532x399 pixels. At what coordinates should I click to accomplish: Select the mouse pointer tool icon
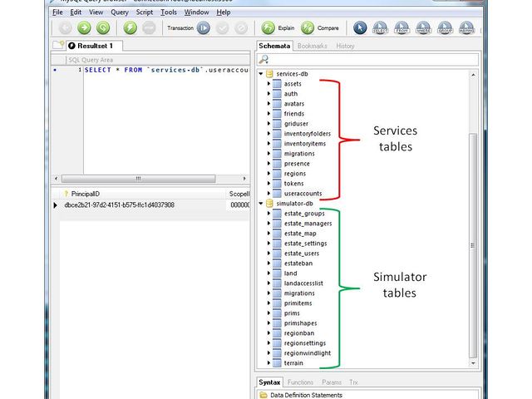pos(360,27)
